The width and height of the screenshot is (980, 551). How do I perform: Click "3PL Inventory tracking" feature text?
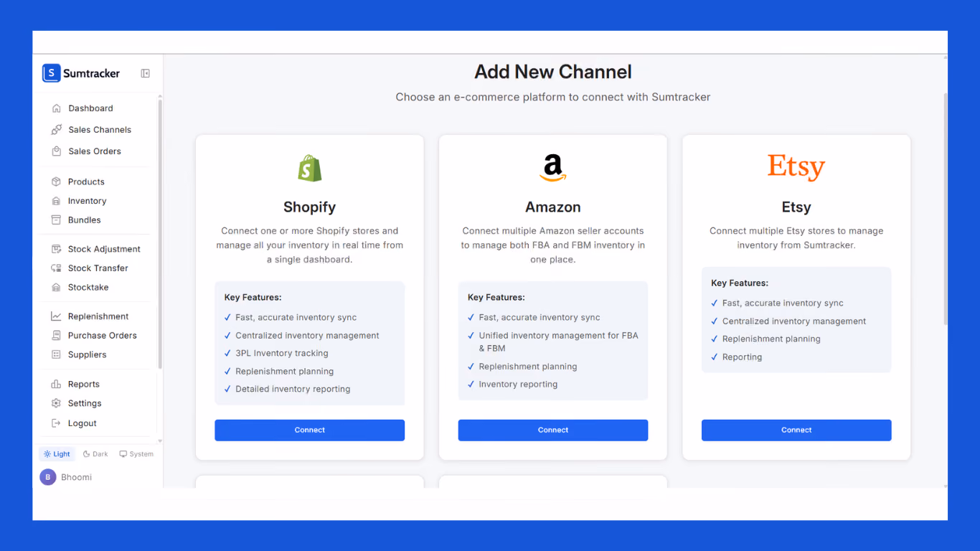tap(282, 354)
